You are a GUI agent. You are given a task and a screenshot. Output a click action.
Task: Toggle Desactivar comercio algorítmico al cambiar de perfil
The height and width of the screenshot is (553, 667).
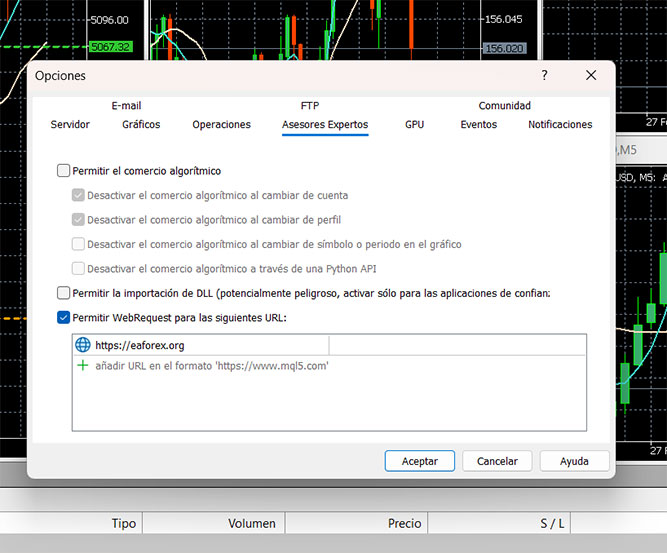(x=78, y=220)
